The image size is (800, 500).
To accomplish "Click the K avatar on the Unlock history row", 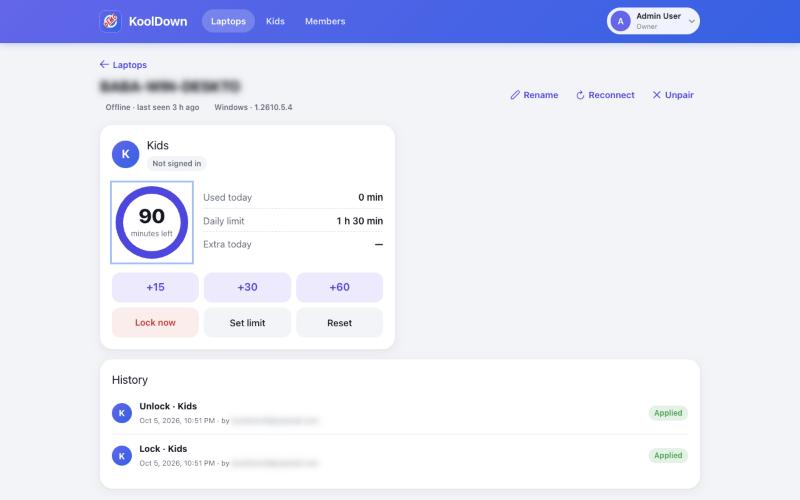I will pos(121,413).
